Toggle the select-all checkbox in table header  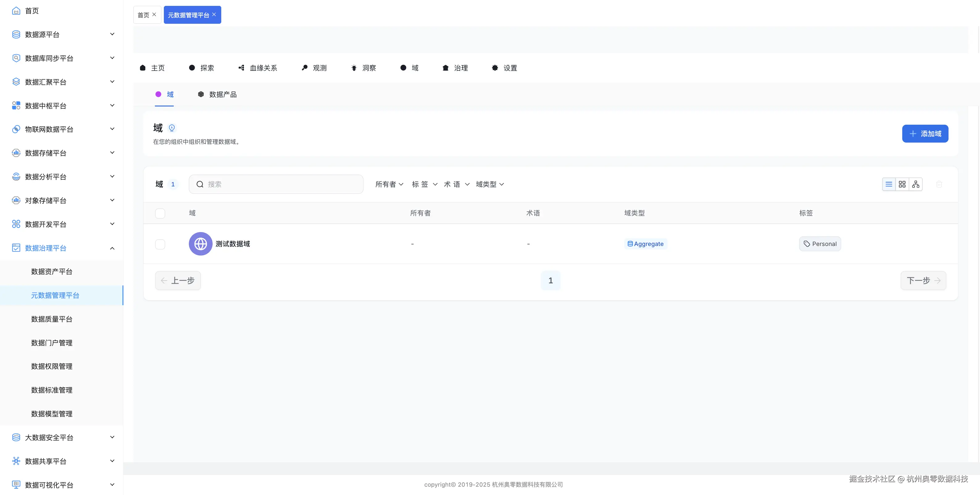click(x=160, y=214)
